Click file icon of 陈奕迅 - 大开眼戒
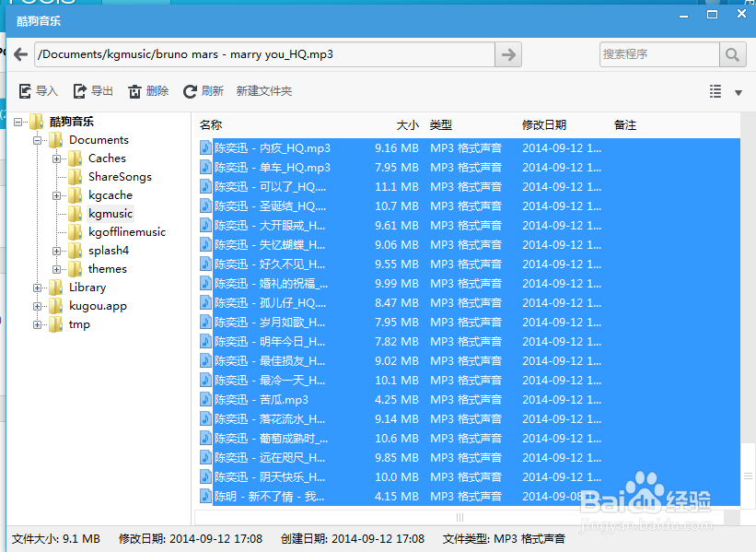 [206, 225]
